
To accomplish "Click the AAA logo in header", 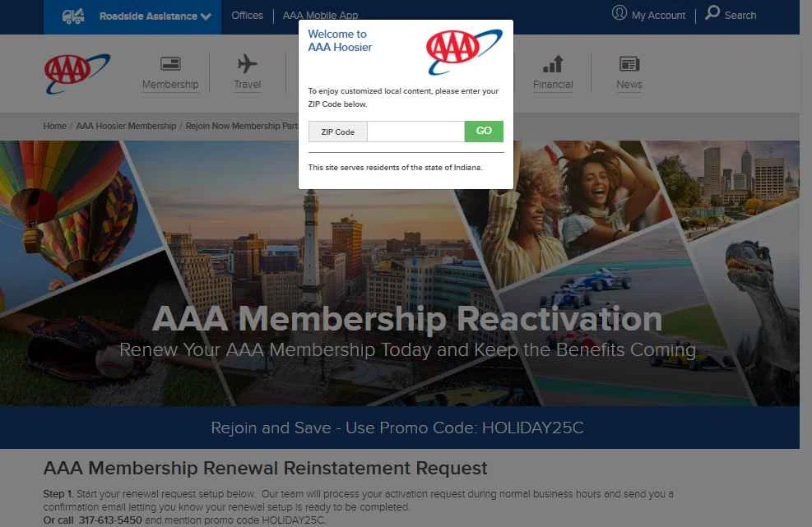I will point(77,73).
